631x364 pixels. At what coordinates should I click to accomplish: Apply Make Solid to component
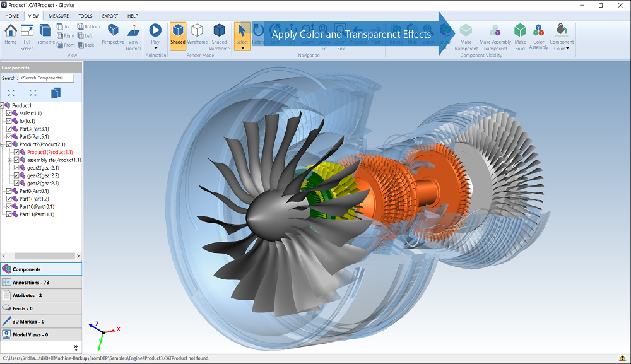[x=520, y=37]
